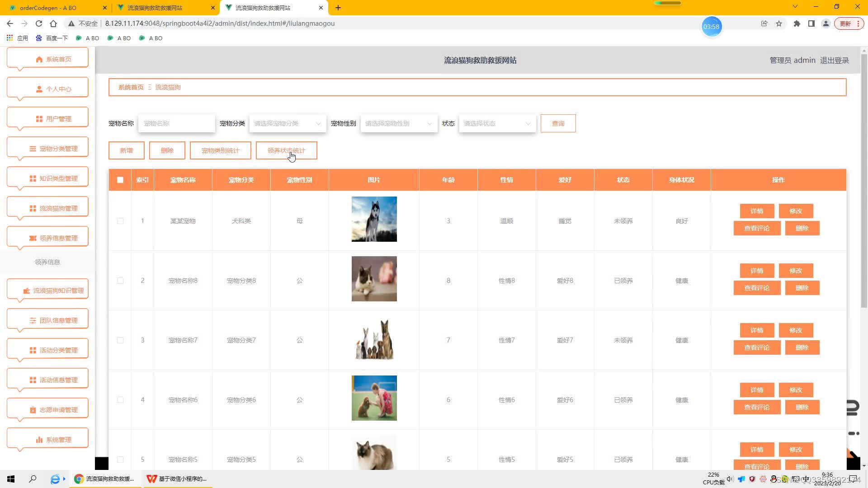Open 流浪猫狗管理 sidebar menu
This screenshot has width=868, height=488.
tap(47, 208)
